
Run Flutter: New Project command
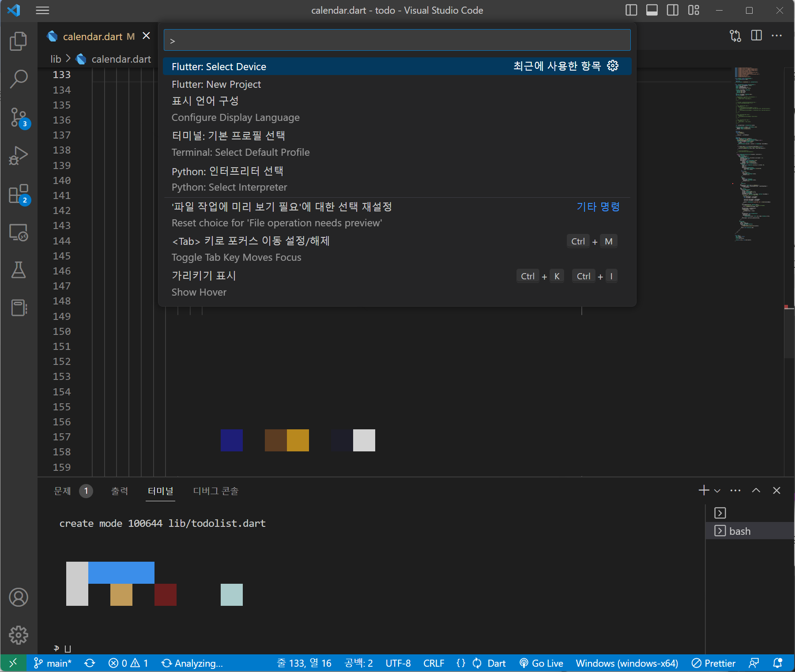pyautogui.click(x=397, y=84)
